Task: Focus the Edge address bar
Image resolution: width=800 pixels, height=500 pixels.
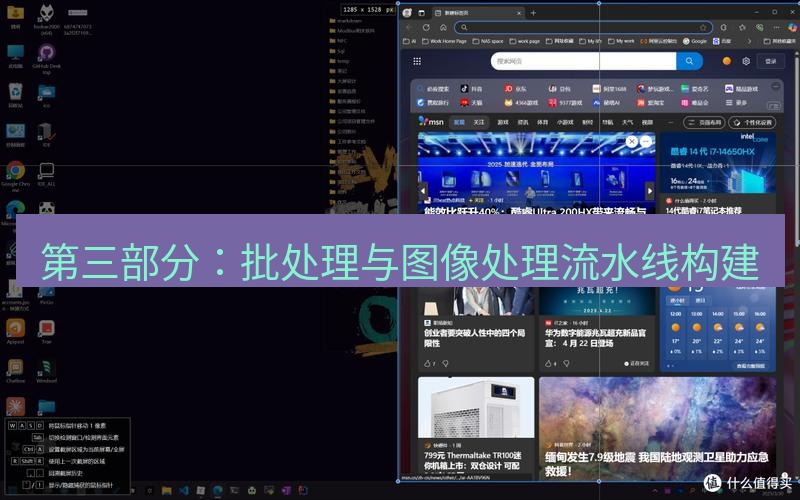Action: pos(583,27)
